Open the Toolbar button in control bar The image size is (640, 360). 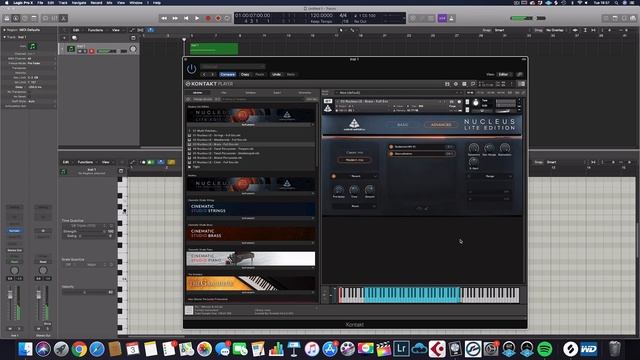(34, 18)
